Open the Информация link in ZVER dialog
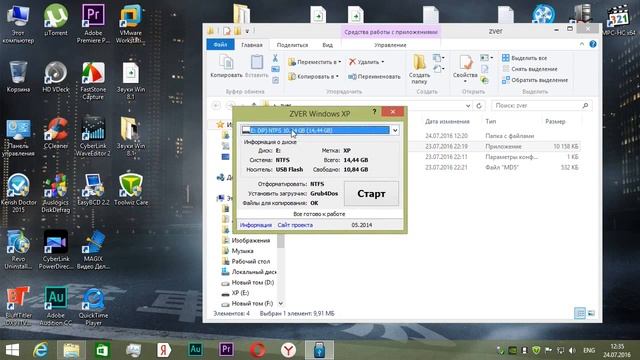This screenshot has height=360, width=640. click(256, 225)
